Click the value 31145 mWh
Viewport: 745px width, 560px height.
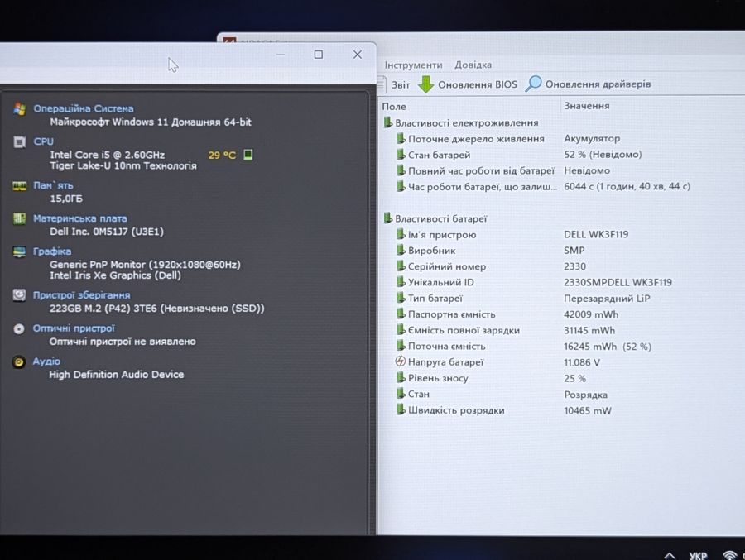pos(589,330)
